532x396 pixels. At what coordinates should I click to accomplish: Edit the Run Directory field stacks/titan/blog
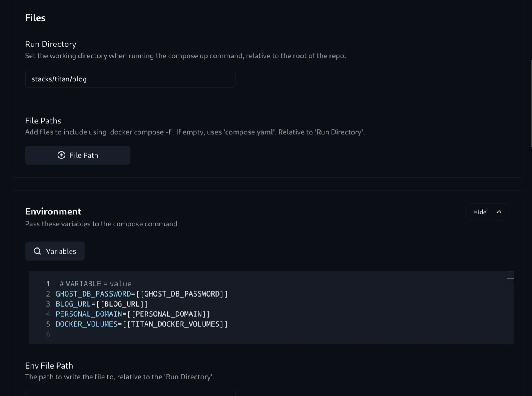pyautogui.click(x=130, y=79)
